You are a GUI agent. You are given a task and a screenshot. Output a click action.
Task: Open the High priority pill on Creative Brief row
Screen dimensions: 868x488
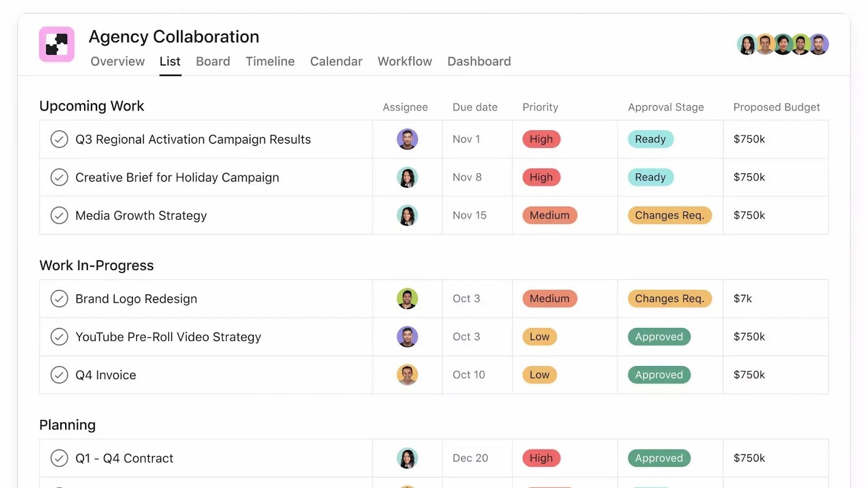[540, 177]
